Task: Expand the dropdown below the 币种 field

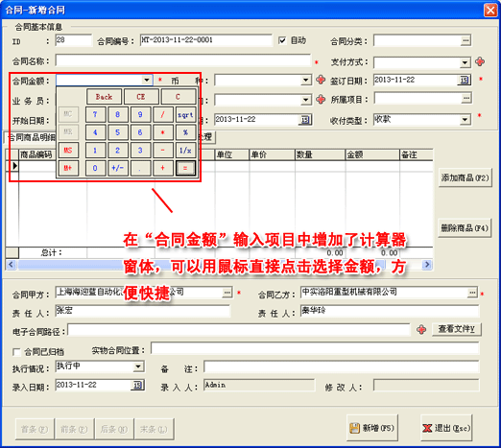Action: pyautogui.click(x=306, y=100)
